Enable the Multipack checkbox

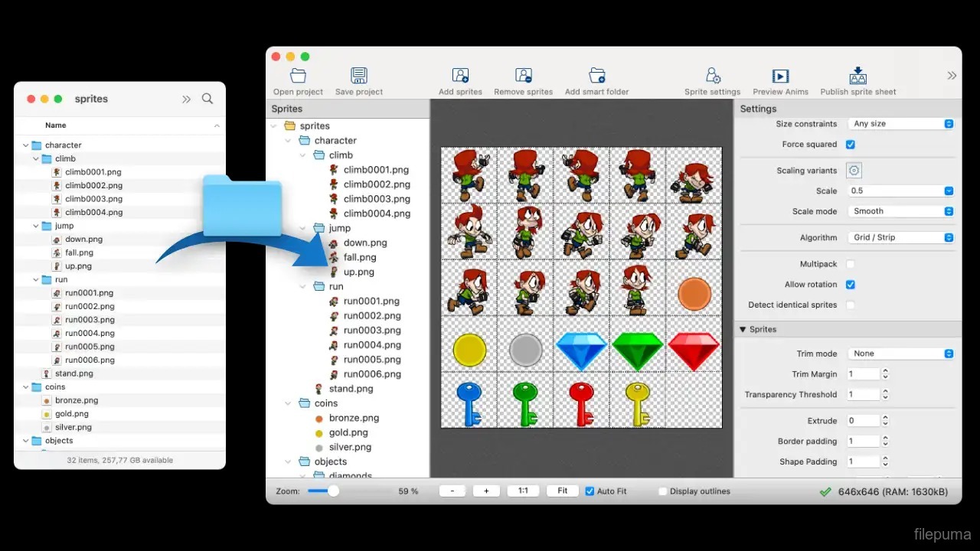pyautogui.click(x=851, y=264)
